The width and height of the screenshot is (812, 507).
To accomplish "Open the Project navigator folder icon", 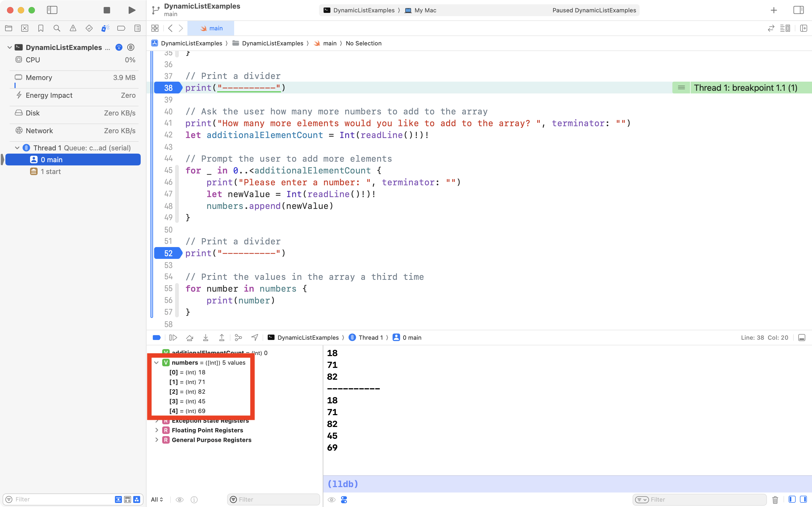I will pos(9,28).
